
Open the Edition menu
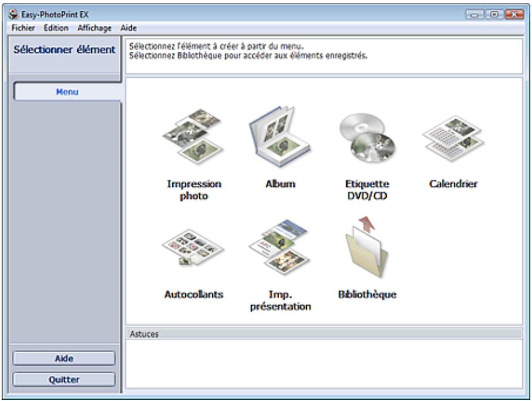(x=56, y=28)
